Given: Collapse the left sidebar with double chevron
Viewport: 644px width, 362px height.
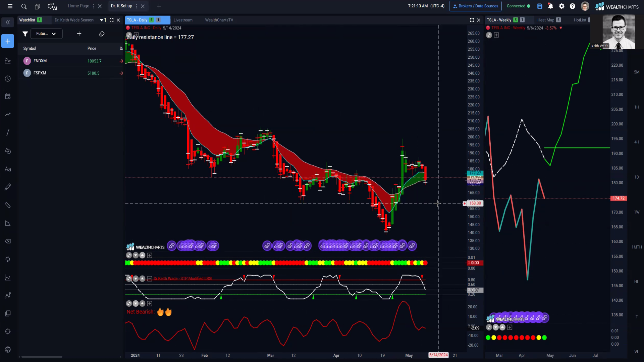Looking at the screenshot, I should tap(8, 22).
